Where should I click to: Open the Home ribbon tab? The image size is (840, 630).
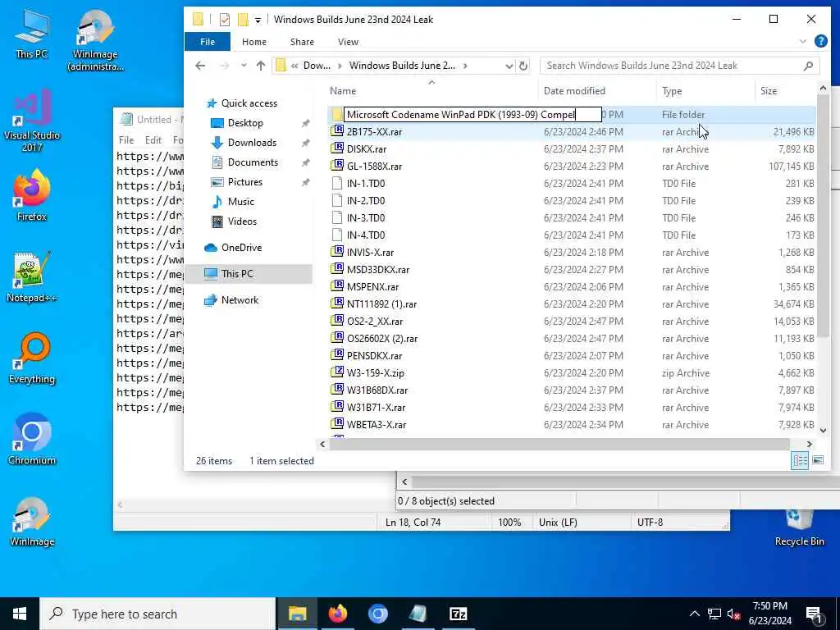click(254, 42)
